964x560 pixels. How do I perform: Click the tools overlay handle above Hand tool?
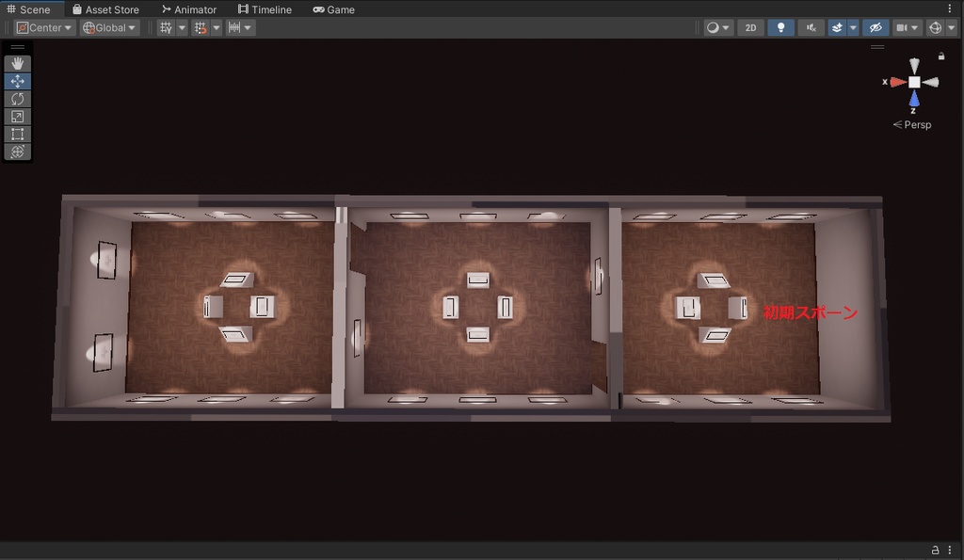pos(17,47)
